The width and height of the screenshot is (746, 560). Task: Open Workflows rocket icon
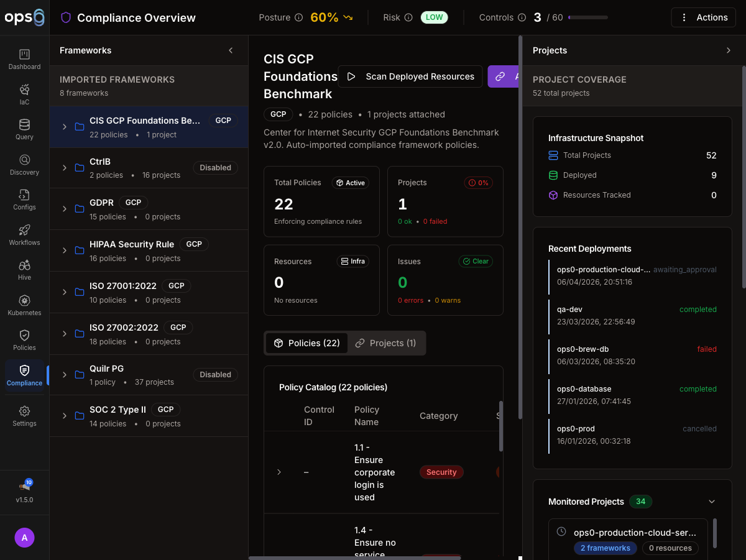[24, 231]
